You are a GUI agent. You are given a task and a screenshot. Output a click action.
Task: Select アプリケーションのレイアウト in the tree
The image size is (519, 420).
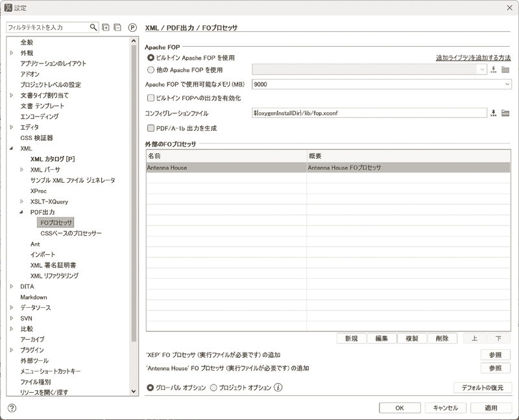tap(53, 64)
